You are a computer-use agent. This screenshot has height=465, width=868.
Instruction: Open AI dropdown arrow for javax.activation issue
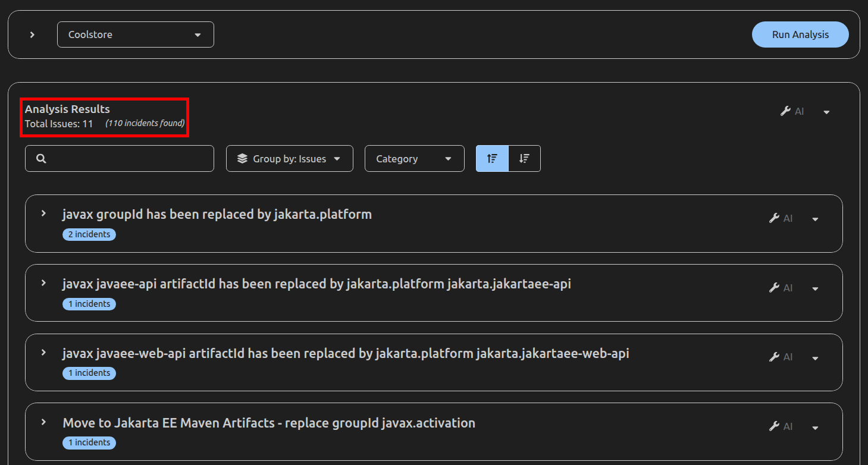[x=815, y=428]
